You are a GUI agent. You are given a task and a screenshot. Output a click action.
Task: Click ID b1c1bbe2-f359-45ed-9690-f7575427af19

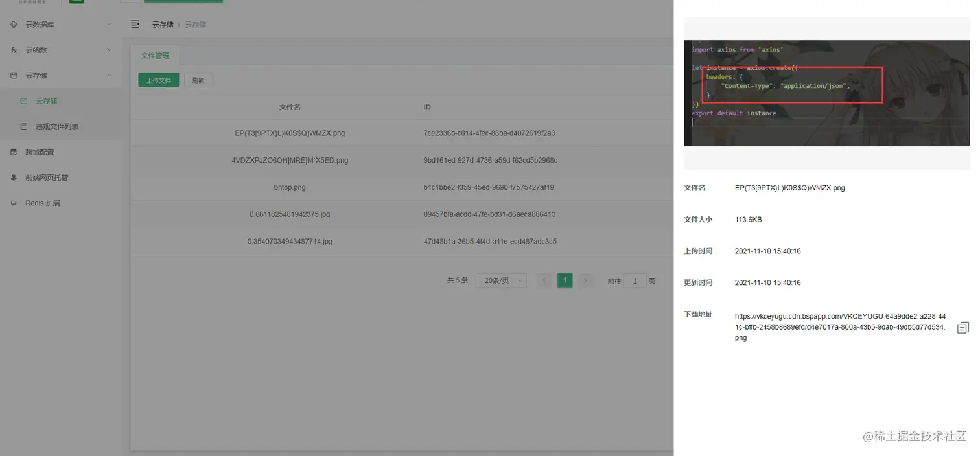(489, 187)
